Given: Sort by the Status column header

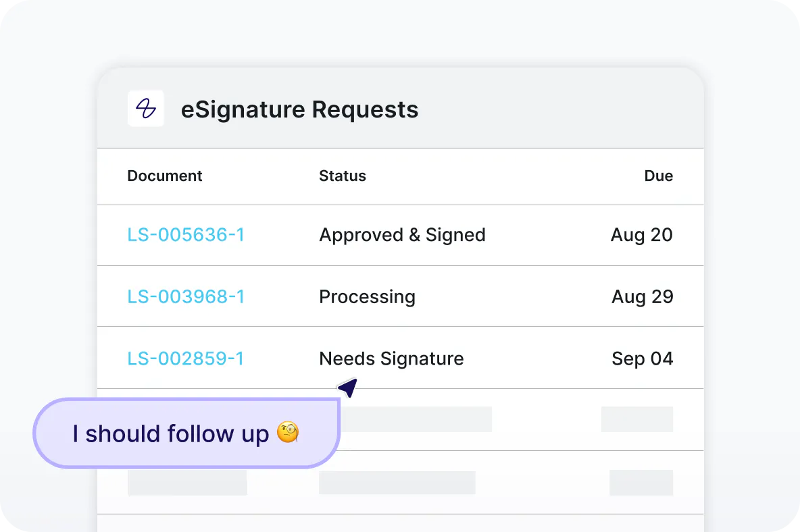Looking at the screenshot, I should point(343,176).
